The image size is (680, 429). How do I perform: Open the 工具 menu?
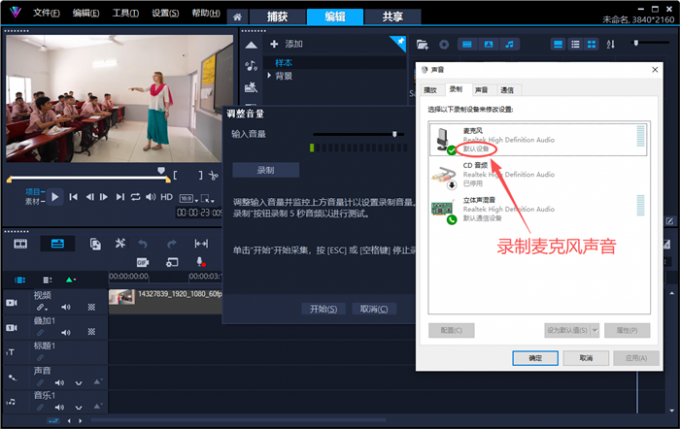coord(125,13)
